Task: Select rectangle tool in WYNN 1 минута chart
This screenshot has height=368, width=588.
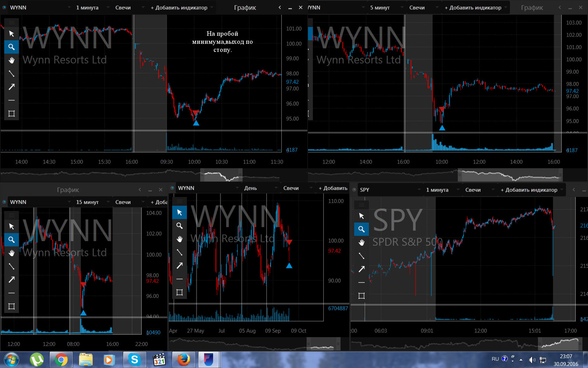Action: coord(12,114)
